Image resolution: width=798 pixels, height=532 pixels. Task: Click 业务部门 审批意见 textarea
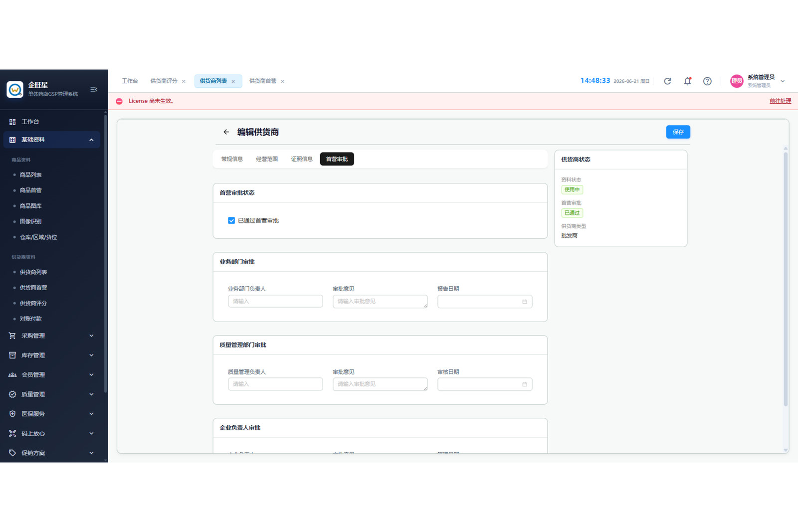[x=380, y=301]
